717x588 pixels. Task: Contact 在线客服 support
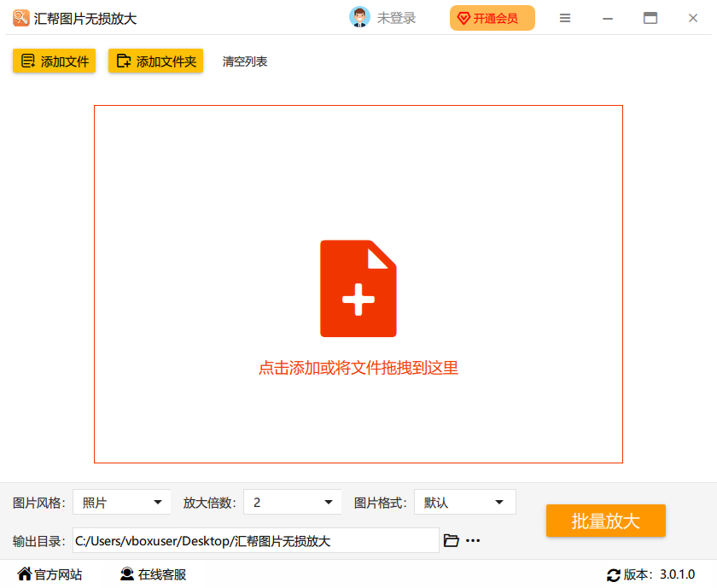click(x=153, y=574)
